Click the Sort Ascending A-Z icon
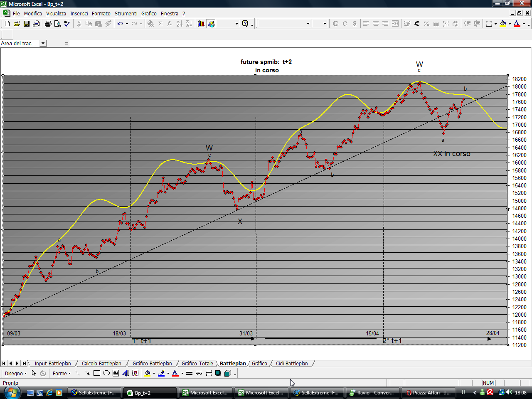 [179, 24]
